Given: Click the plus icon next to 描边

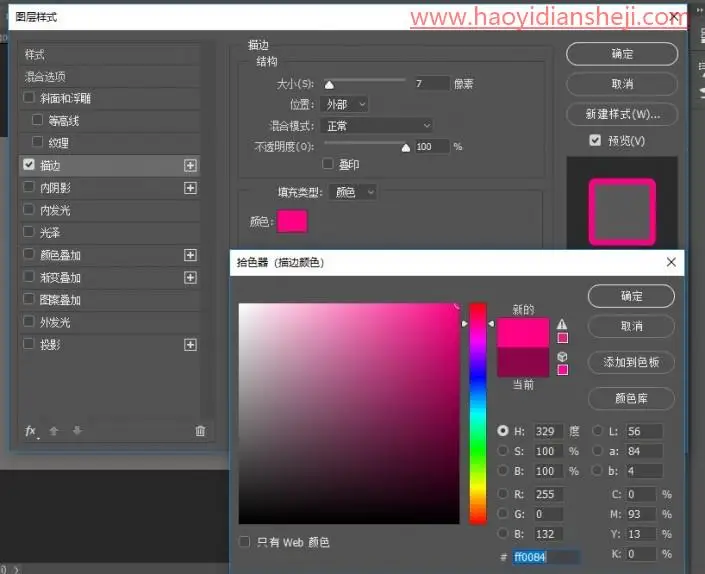Looking at the screenshot, I should 190,165.
